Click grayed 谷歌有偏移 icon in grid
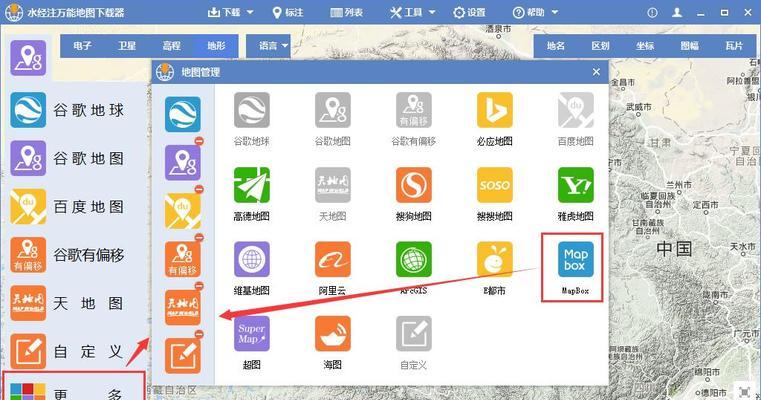 tap(414, 110)
